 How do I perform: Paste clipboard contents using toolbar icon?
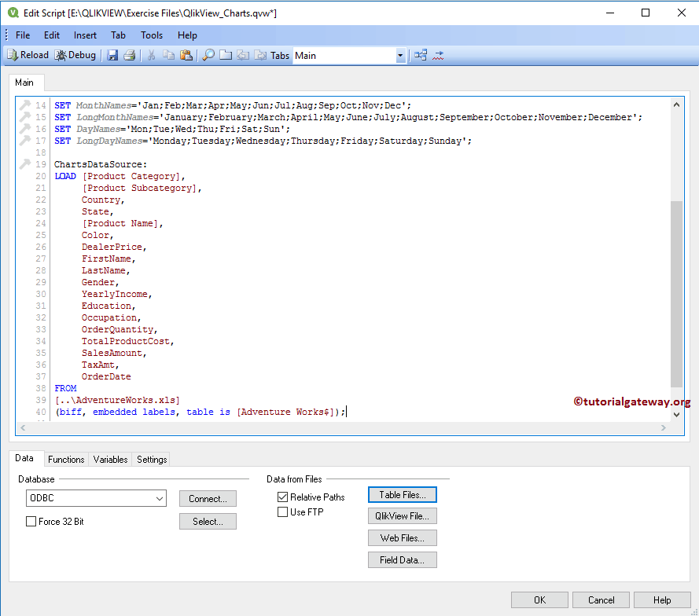coord(186,55)
